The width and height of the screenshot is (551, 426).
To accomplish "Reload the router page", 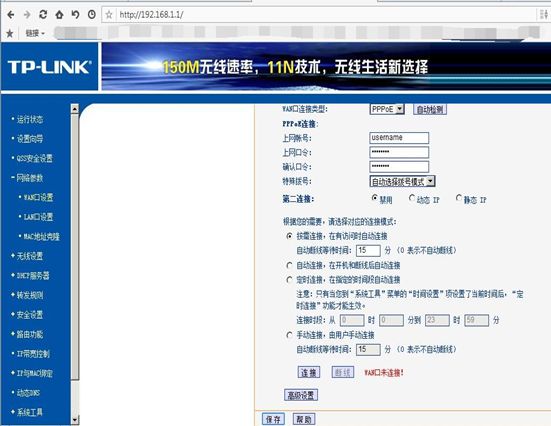I will coord(43,14).
